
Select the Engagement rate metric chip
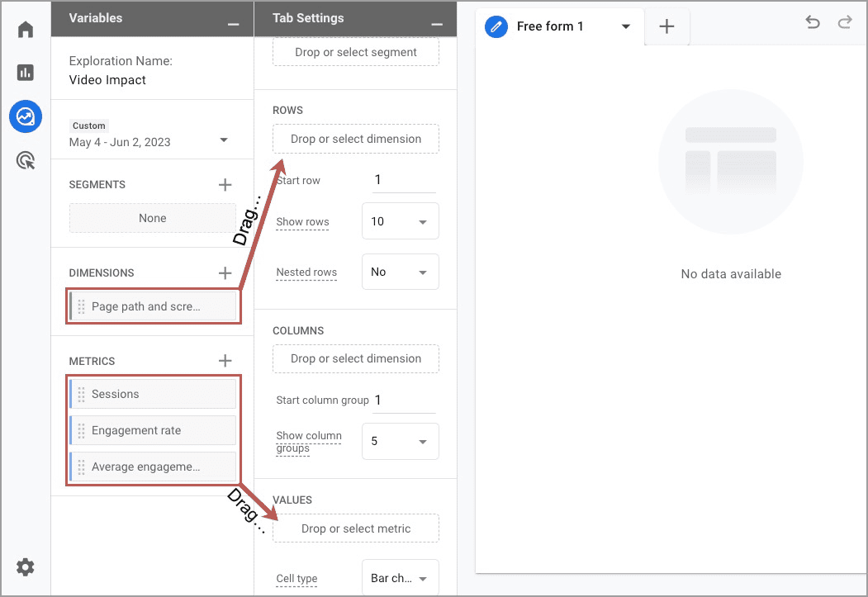click(153, 430)
